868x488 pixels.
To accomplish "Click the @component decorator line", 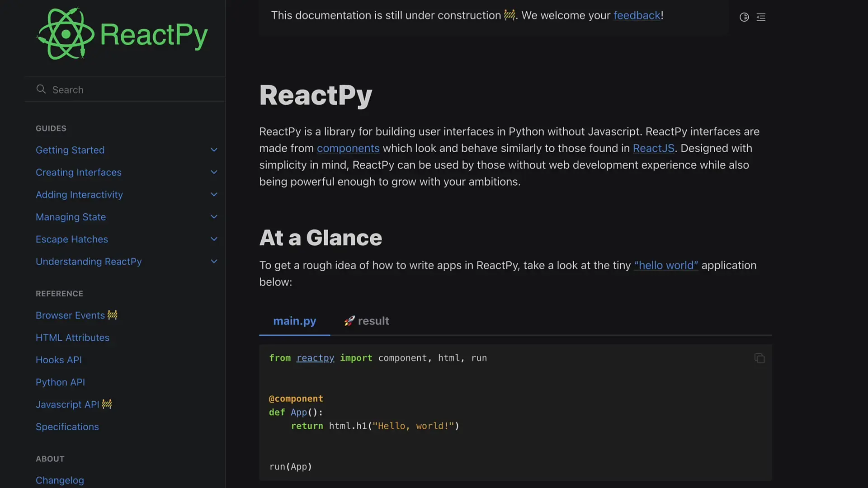I will coord(296,399).
